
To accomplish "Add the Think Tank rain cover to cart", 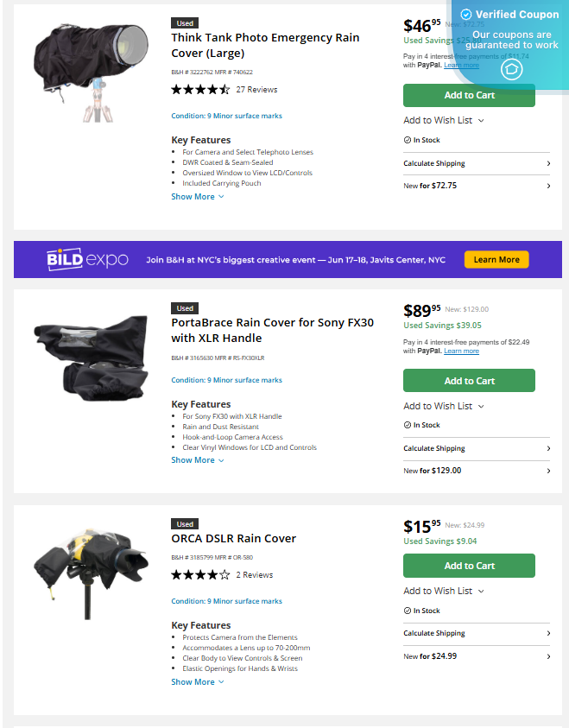I will click(469, 95).
